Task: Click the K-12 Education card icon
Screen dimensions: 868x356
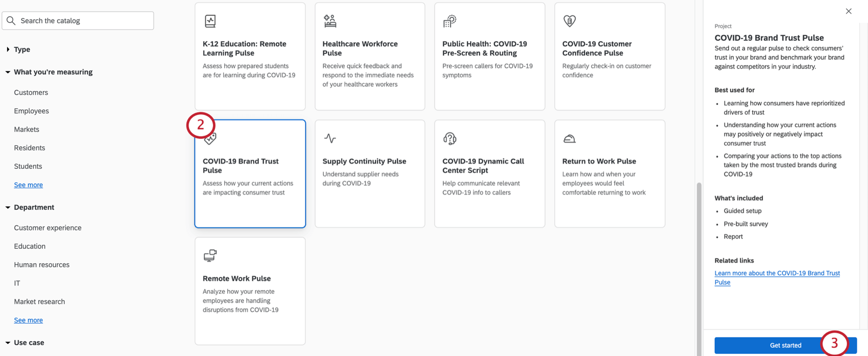Action: 210,21
